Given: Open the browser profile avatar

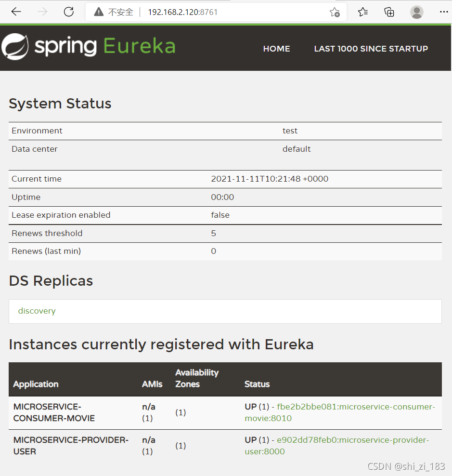Looking at the screenshot, I should [x=416, y=12].
